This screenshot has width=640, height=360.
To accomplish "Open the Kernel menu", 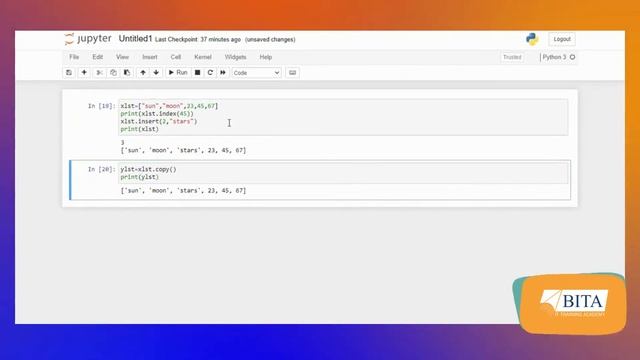I will coord(203,57).
